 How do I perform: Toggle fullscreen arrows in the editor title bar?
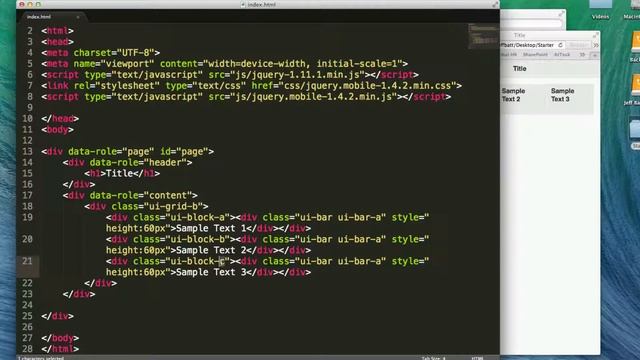coord(495,4)
